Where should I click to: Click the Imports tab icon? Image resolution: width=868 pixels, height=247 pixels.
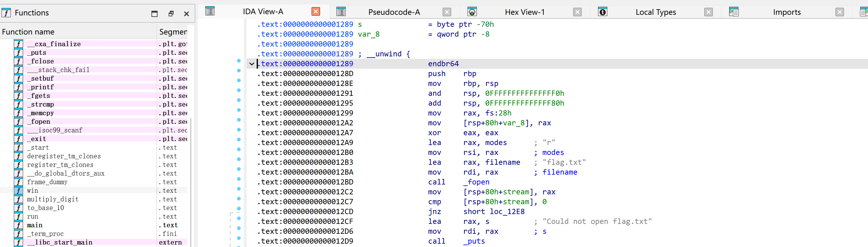pos(734,12)
